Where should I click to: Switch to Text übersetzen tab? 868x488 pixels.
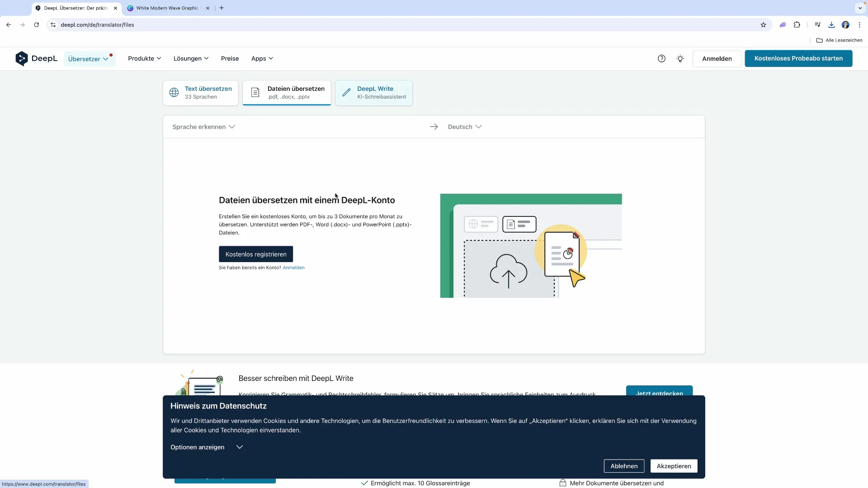[x=201, y=93]
